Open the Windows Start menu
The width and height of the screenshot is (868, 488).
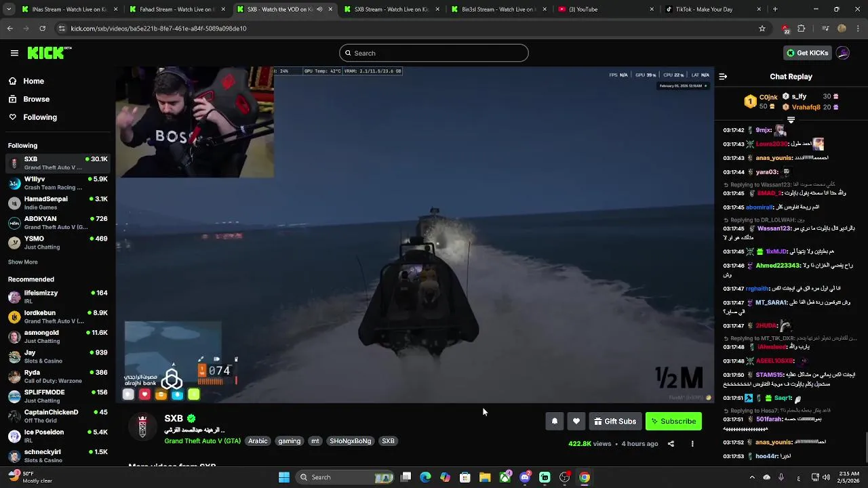pos(284,477)
